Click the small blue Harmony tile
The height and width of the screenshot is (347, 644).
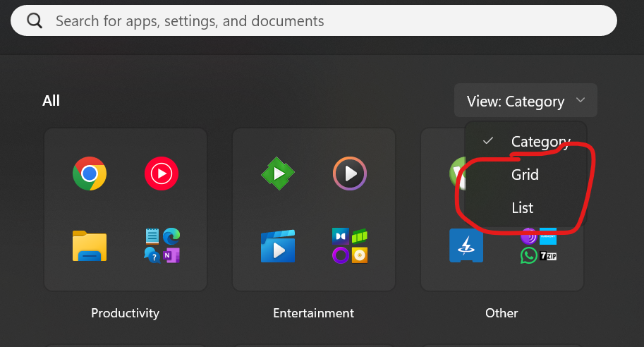548,236
